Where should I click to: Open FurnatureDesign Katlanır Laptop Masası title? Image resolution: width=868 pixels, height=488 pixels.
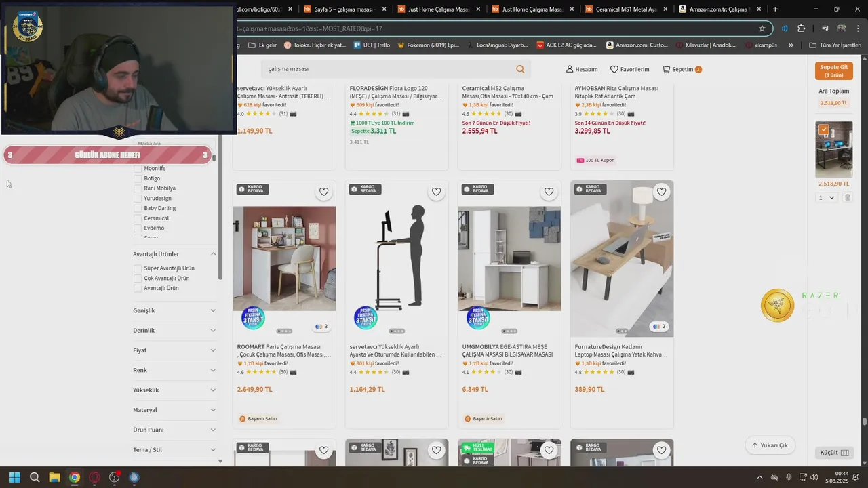pyautogui.click(x=621, y=350)
